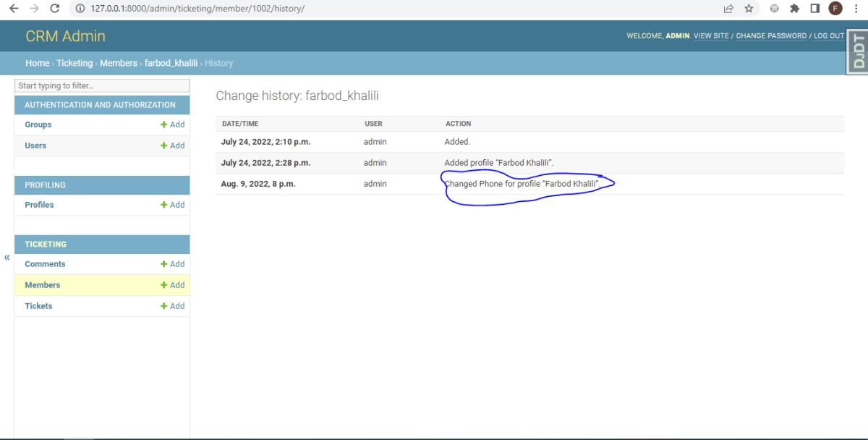Go back using browser back arrow
The width and height of the screenshot is (868, 440).
(x=14, y=9)
